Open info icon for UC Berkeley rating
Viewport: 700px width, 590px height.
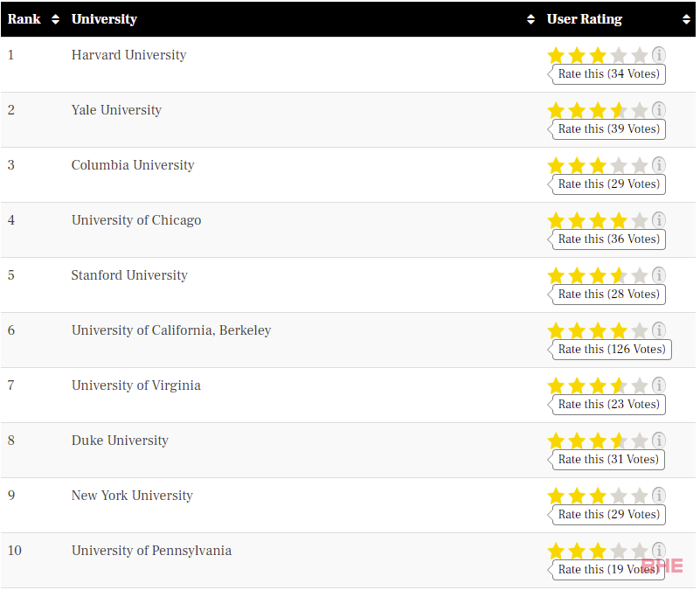[x=658, y=330]
